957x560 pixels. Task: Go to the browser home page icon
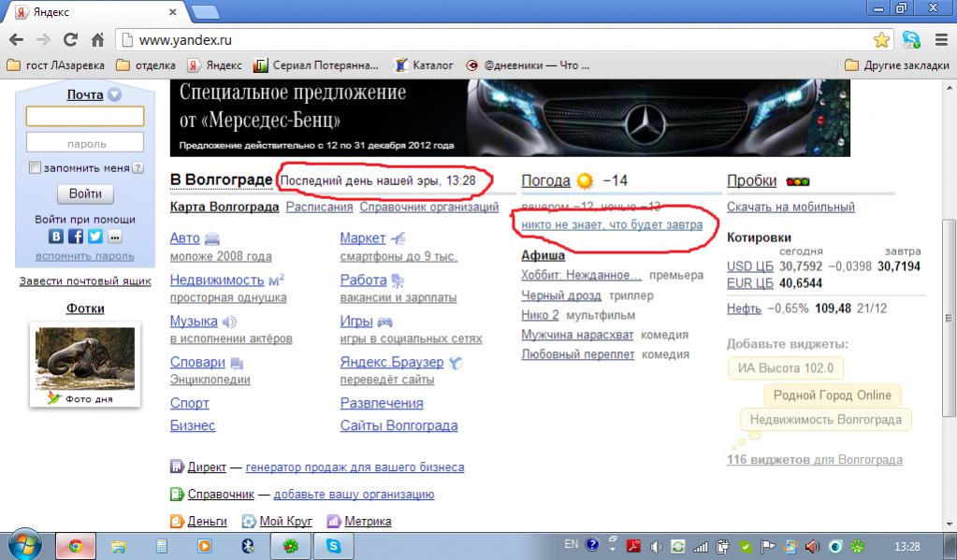click(x=97, y=40)
